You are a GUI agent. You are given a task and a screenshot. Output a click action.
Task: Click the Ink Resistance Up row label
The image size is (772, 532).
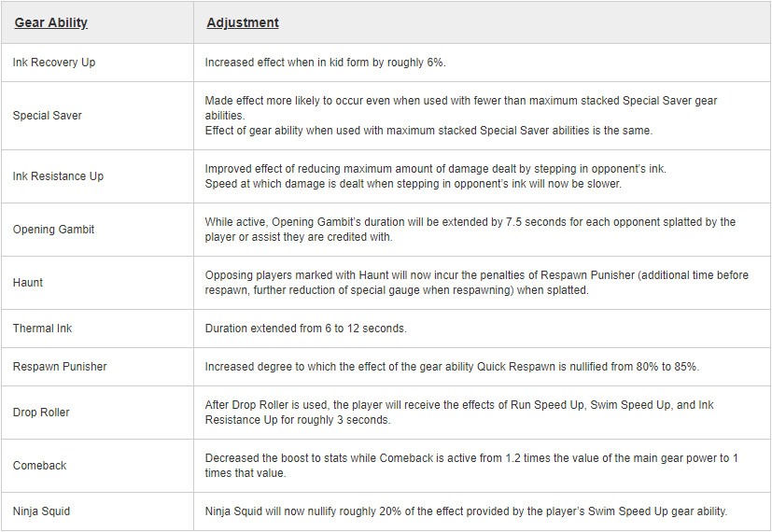coord(58,176)
